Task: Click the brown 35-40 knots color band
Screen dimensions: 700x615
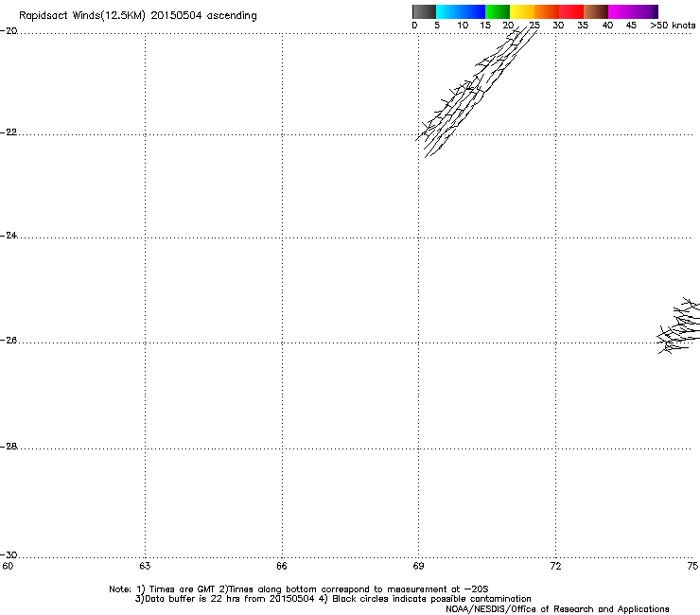Action: click(x=596, y=11)
